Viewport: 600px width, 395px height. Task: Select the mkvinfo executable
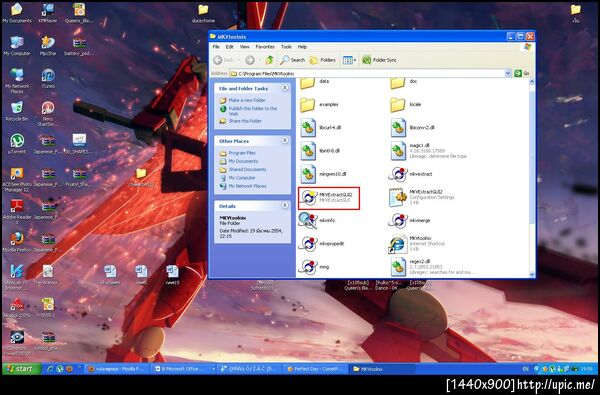[318, 220]
